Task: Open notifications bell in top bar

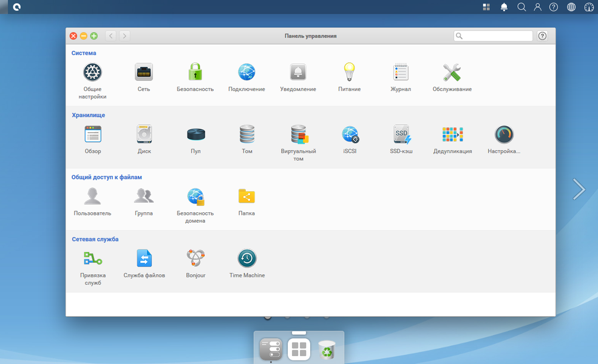Action: coord(504,7)
